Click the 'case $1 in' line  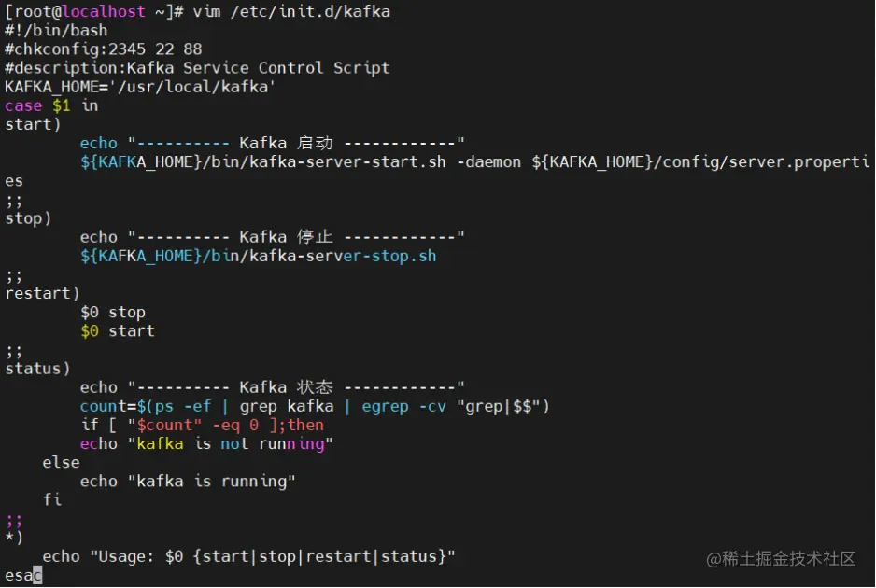51,105
